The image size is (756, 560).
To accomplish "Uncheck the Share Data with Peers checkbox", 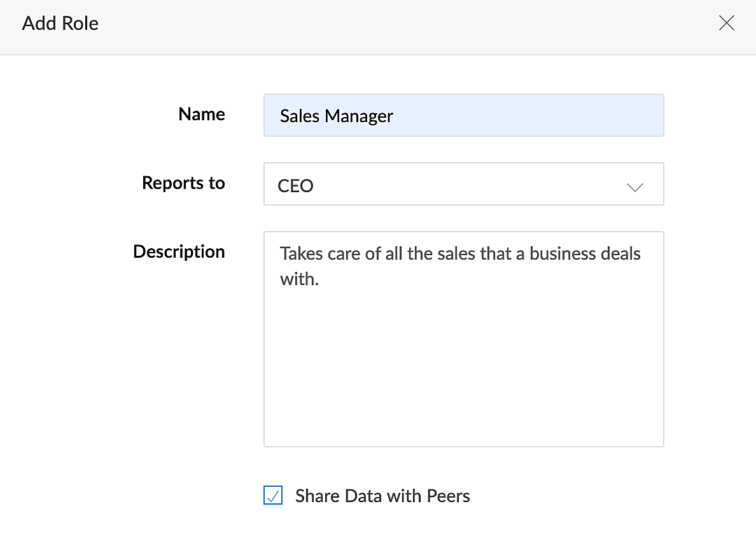I will [273, 496].
